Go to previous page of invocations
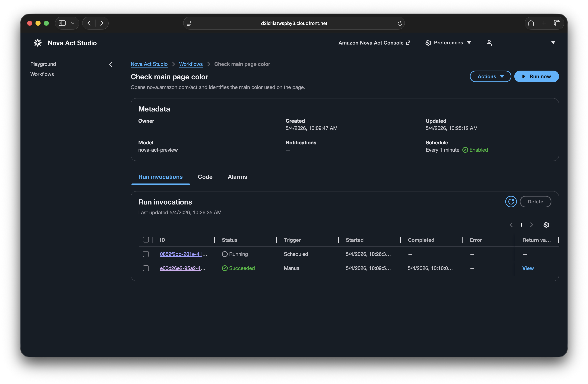The height and width of the screenshot is (384, 588). click(511, 225)
